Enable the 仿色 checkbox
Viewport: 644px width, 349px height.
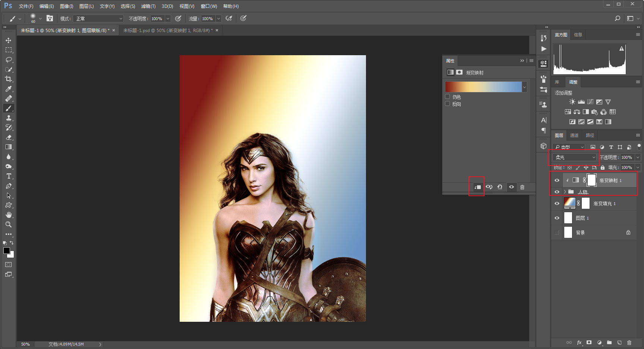(448, 97)
